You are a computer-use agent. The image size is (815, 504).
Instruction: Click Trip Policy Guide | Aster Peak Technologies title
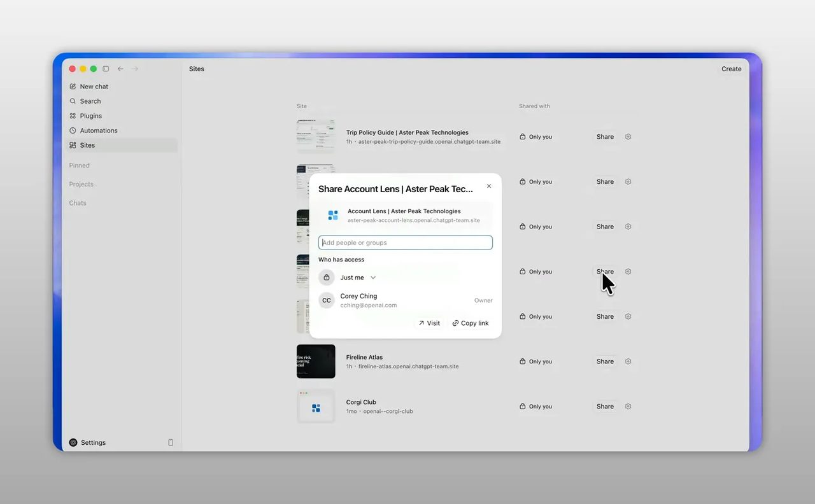pyautogui.click(x=407, y=132)
